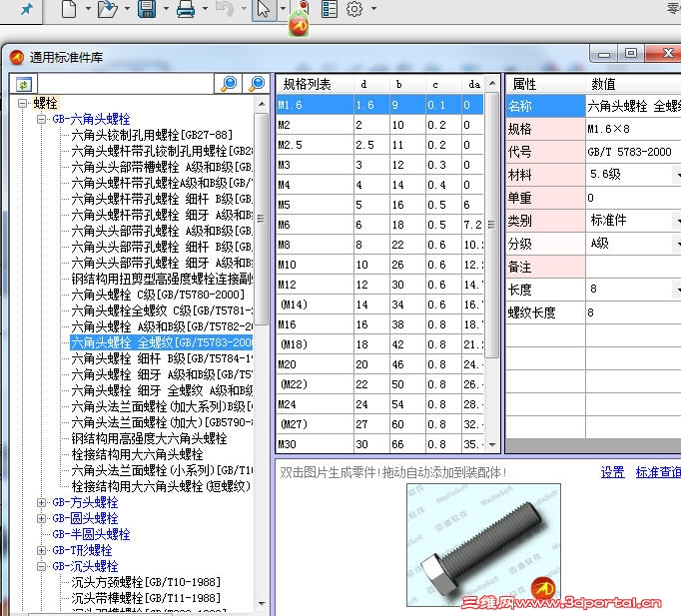681x616 pixels.
Task: Open the options list icon in the toolbar
Action: [330, 9]
